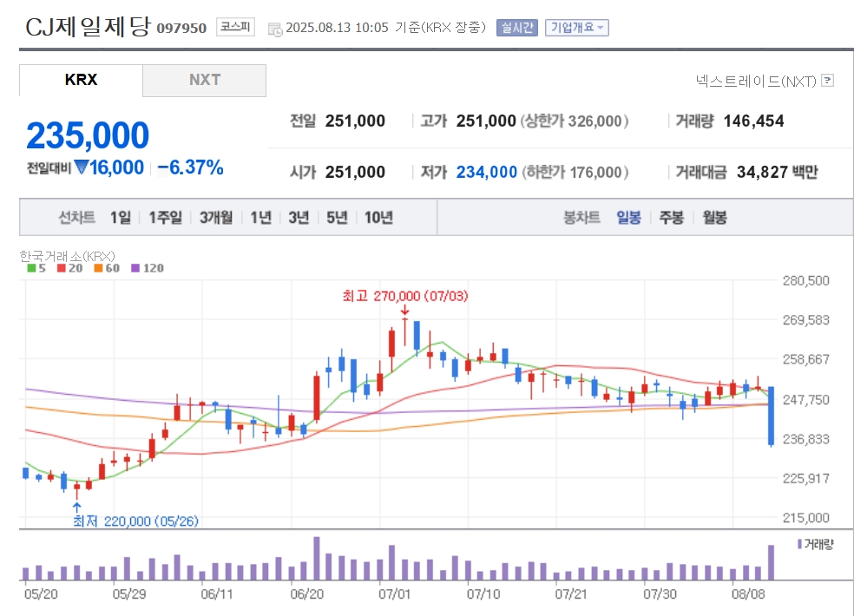Click the calendar clock icon beside the date
The image size is (854, 616).
coord(275,29)
